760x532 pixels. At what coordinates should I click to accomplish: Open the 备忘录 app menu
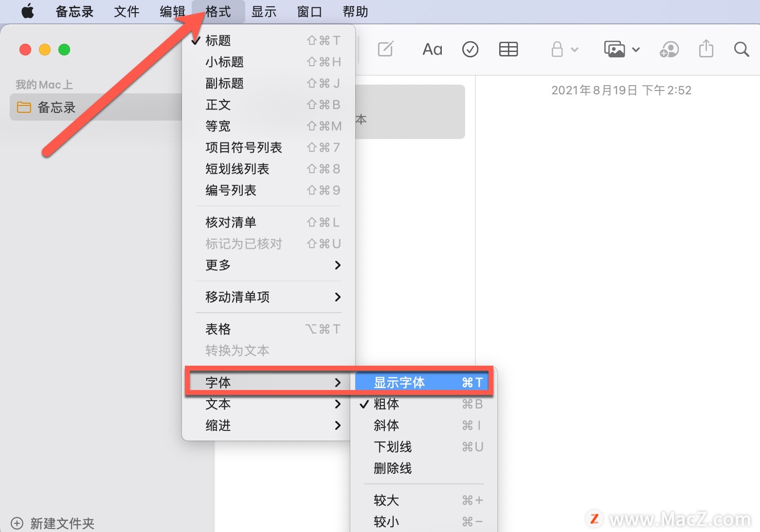point(74,11)
